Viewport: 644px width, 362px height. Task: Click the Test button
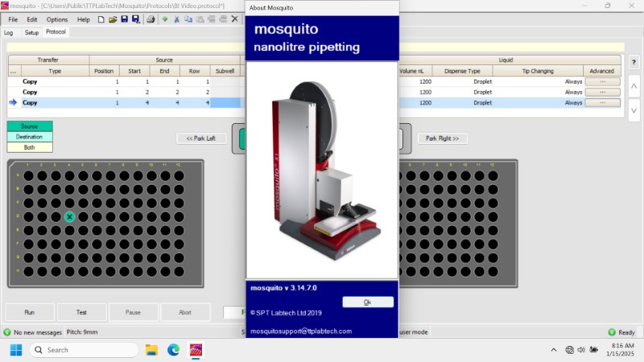(x=81, y=312)
